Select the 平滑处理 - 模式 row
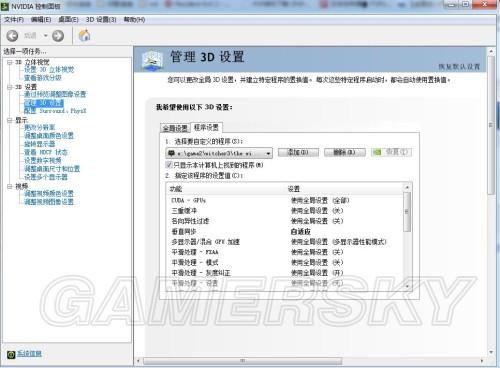The height and width of the screenshot is (368, 500). tap(285, 262)
